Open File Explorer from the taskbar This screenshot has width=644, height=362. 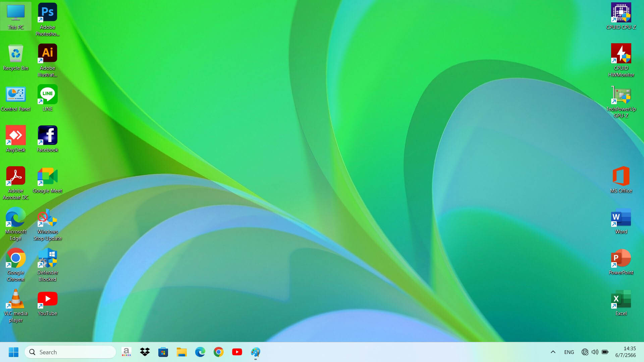[x=182, y=352]
